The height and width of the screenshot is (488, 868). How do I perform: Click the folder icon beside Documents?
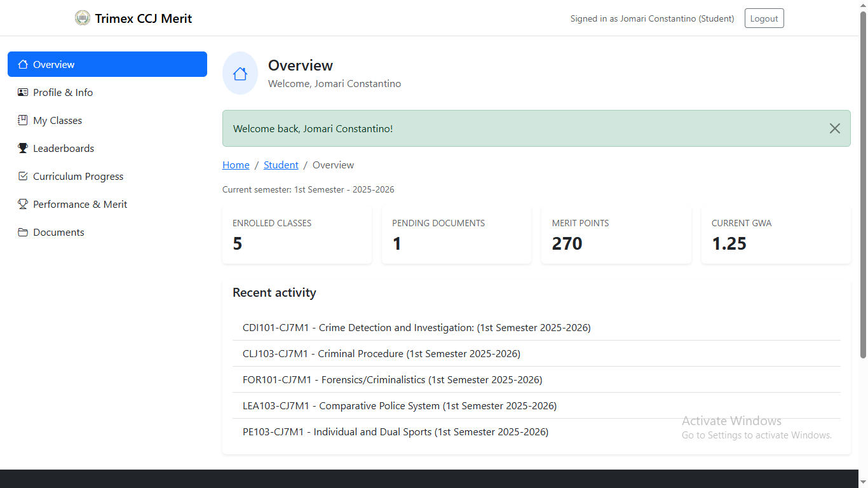coord(23,232)
